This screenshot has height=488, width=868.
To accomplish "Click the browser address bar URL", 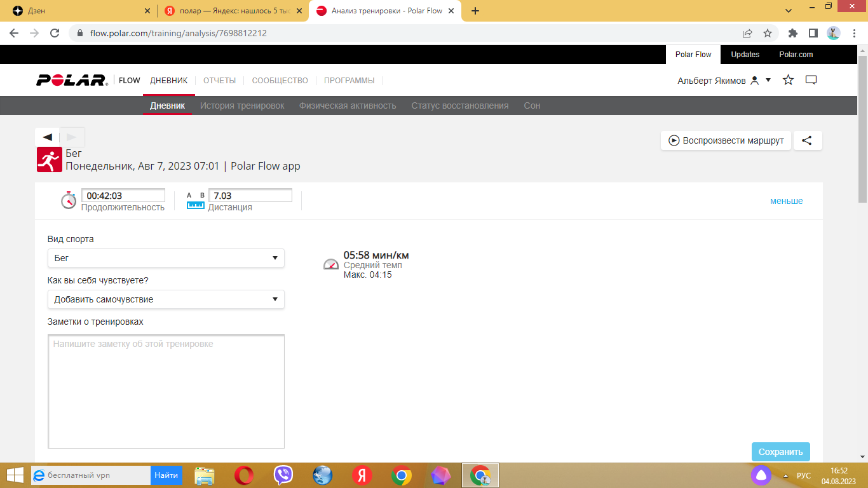I will click(179, 33).
